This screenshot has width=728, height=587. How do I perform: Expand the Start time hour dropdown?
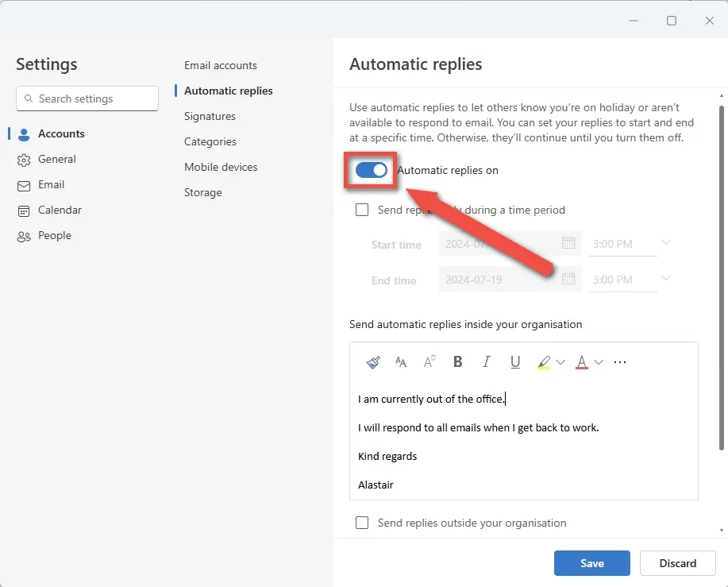[665, 243]
